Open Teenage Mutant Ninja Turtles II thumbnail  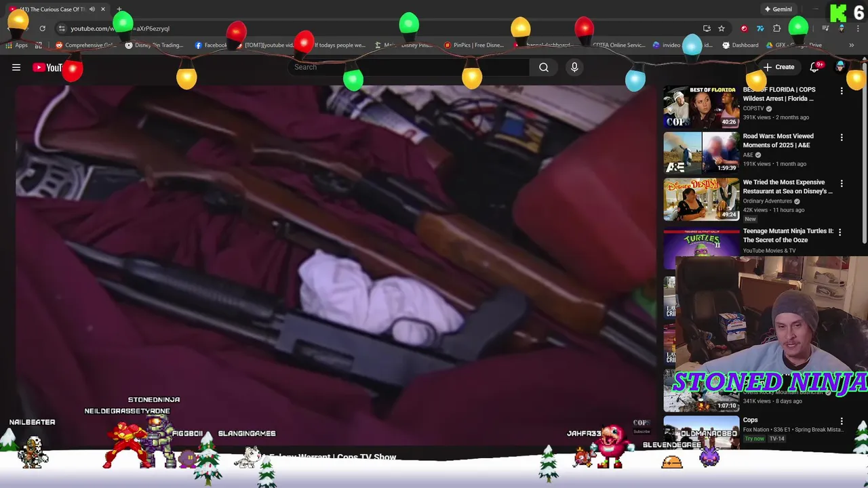click(x=701, y=243)
